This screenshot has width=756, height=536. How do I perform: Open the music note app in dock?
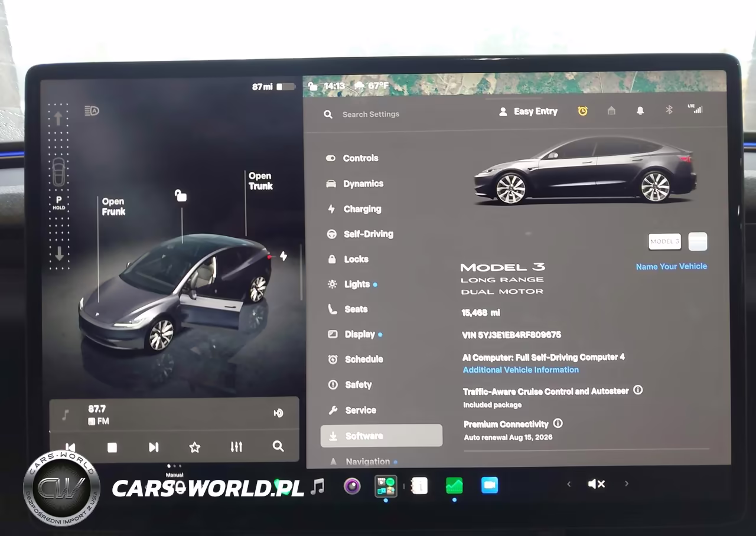(x=318, y=486)
